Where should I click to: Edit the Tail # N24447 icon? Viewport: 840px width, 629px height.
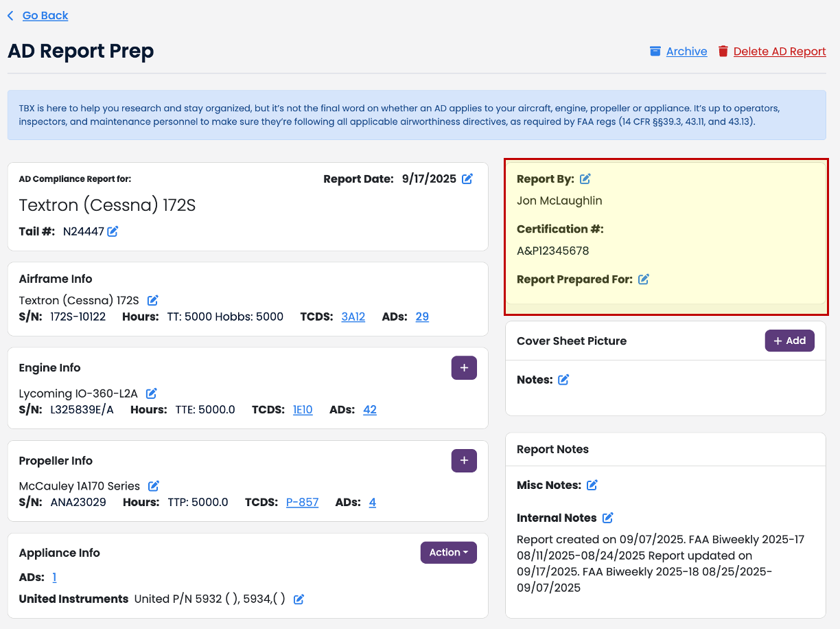click(x=113, y=231)
